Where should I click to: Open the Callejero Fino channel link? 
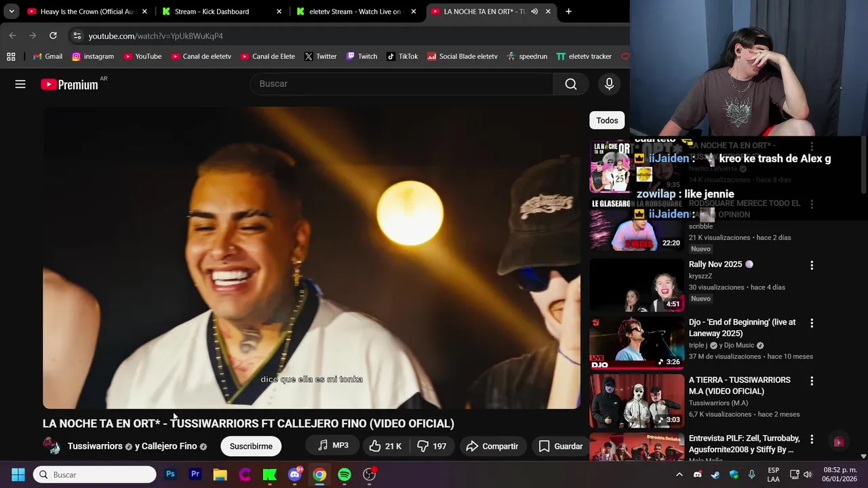click(170, 446)
